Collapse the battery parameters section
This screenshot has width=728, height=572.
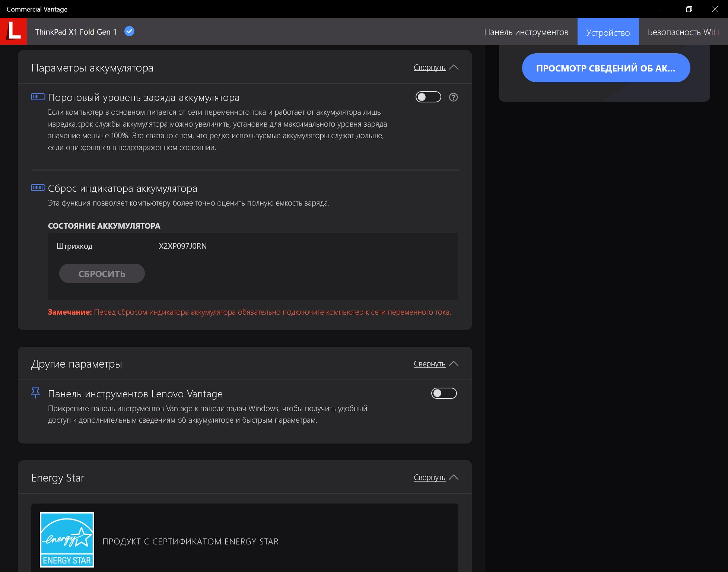pos(429,67)
